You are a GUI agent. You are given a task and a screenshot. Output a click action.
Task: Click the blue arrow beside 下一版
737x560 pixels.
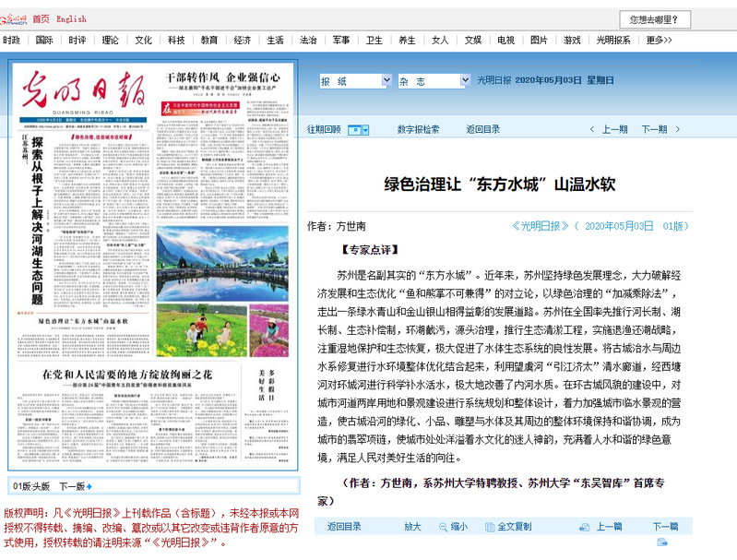(x=89, y=486)
